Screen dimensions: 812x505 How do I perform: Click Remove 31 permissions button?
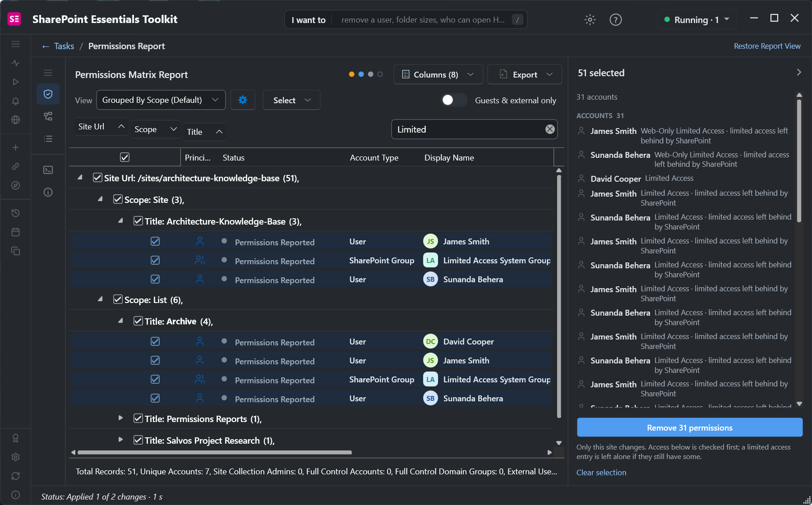[x=690, y=427]
